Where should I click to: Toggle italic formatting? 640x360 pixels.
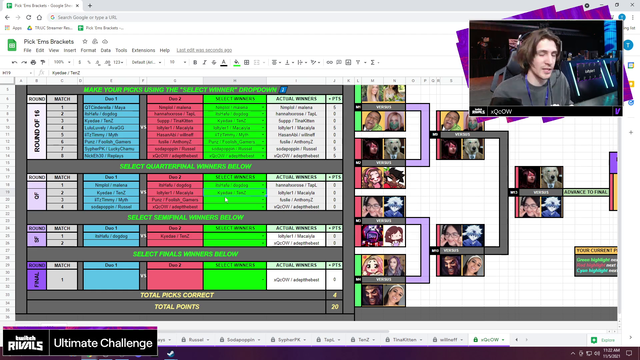(x=204, y=62)
